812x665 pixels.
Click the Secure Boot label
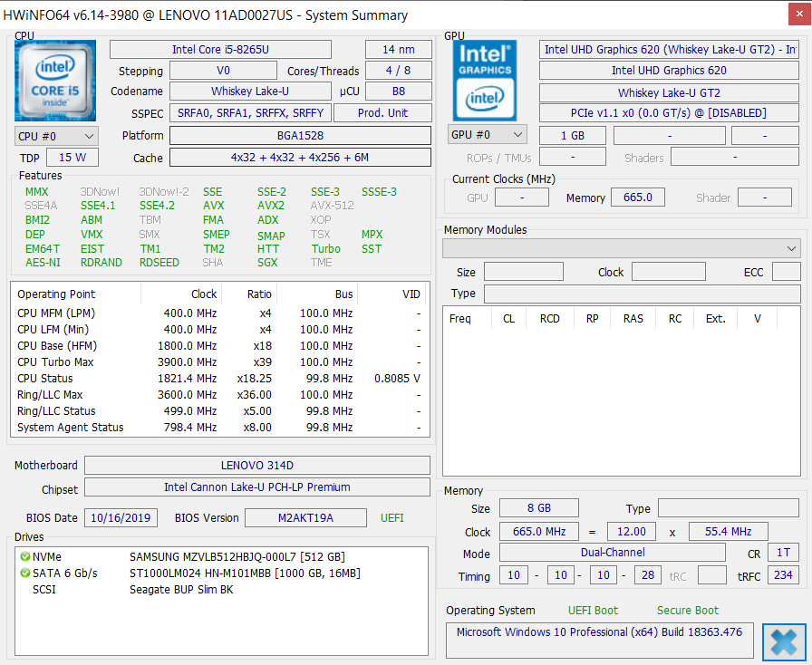pyautogui.click(x=687, y=611)
